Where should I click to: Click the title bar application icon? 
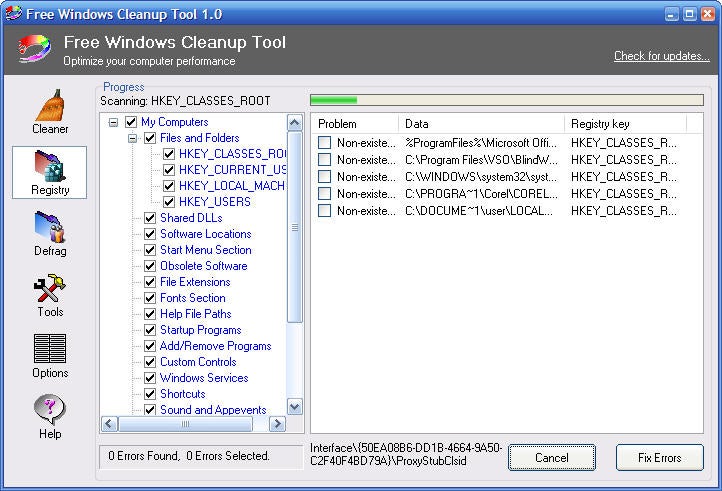13,13
